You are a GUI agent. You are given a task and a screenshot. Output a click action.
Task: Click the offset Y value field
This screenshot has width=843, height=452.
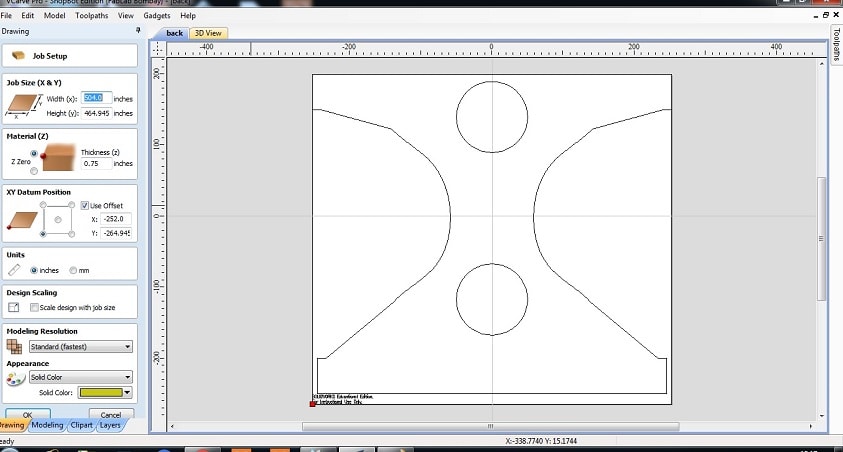pyautogui.click(x=116, y=233)
